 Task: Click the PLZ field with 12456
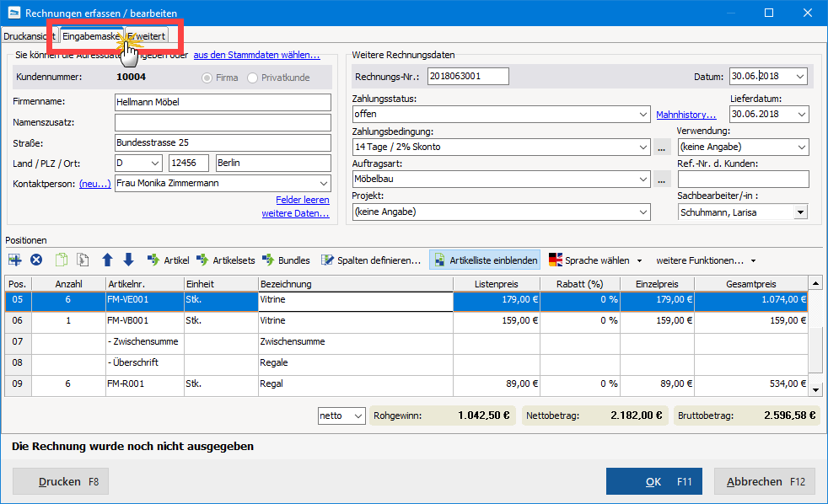click(189, 163)
